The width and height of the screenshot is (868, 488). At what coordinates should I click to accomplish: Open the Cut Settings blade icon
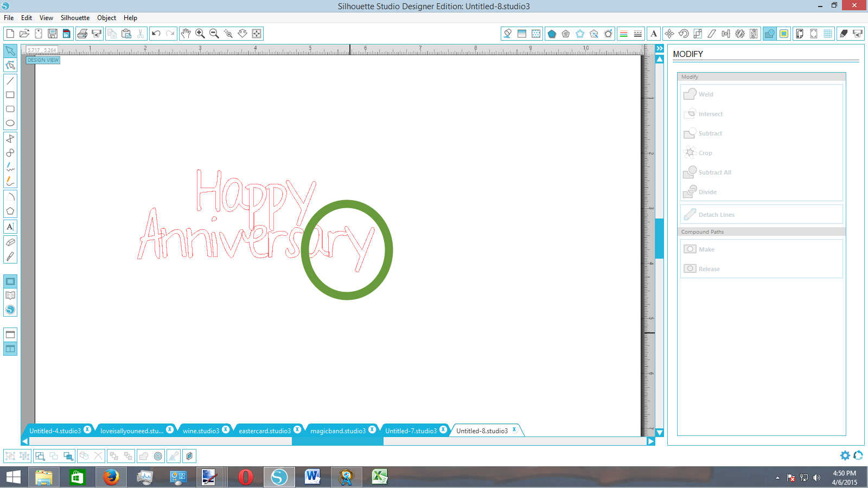tap(844, 34)
